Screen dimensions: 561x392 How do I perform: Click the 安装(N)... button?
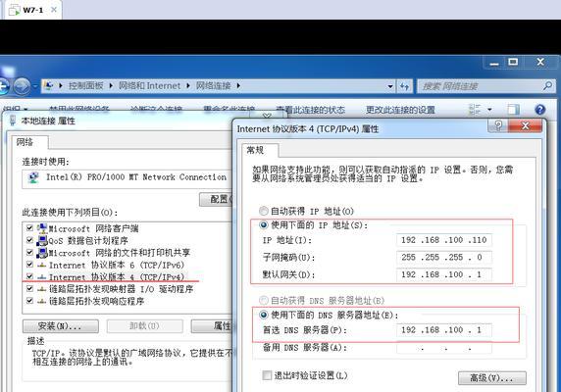(x=61, y=326)
